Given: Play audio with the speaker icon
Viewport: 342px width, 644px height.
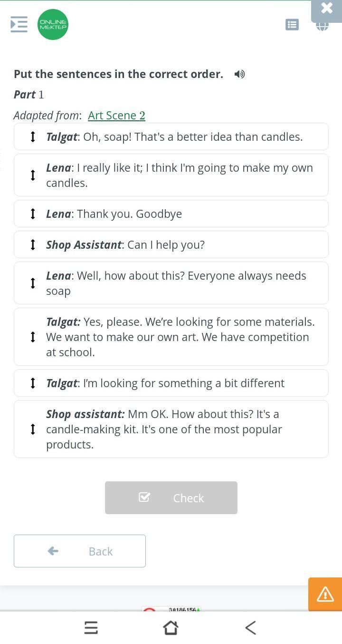Looking at the screenshot, I should pyautogui.click(x=240, y=74).
